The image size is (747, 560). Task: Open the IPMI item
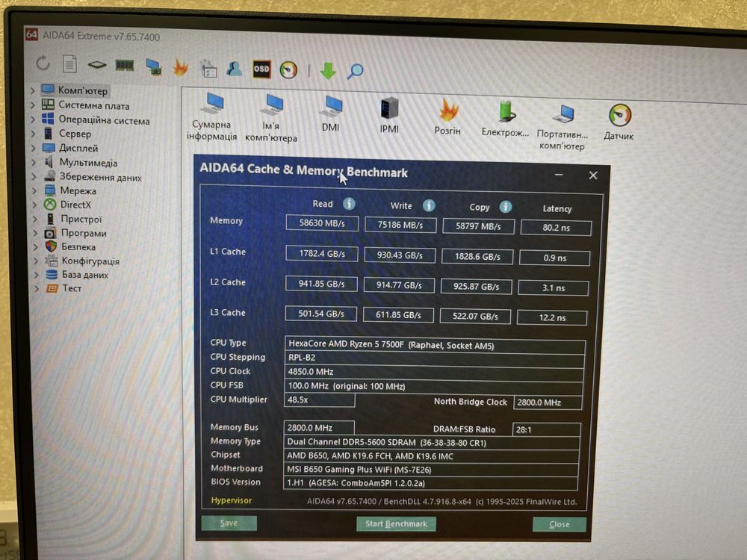click(x=389, y=115)
